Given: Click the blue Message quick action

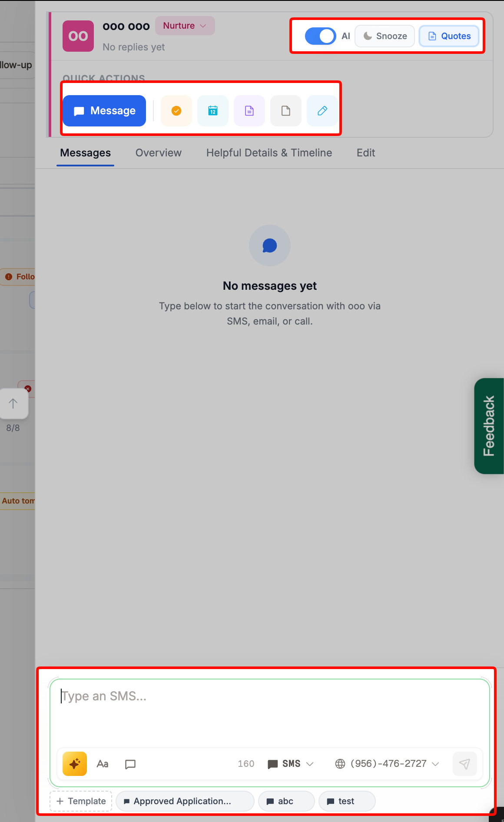Looking at the screenshot, I should pyautogui.click(x=104, y=111).
